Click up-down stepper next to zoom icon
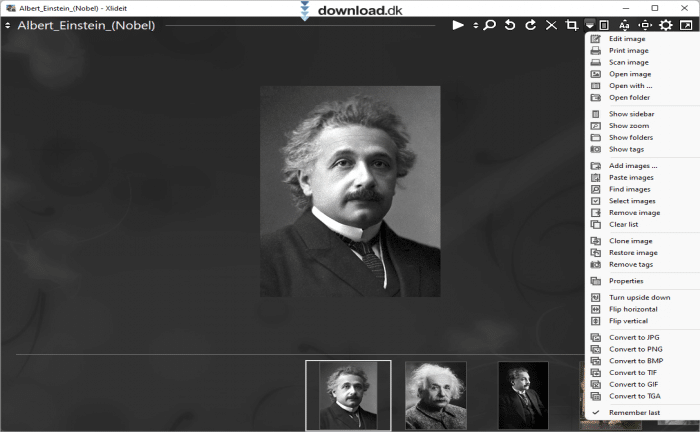The height and width of the screenshot is (432, 700). click(475, 25)
